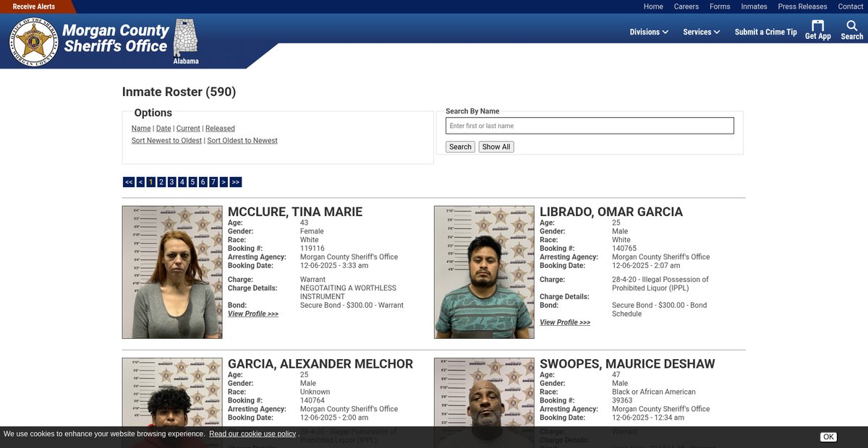
Task: Click McClure's Secure Bond $300.00 Warrant text
Action: click(352, 306)
